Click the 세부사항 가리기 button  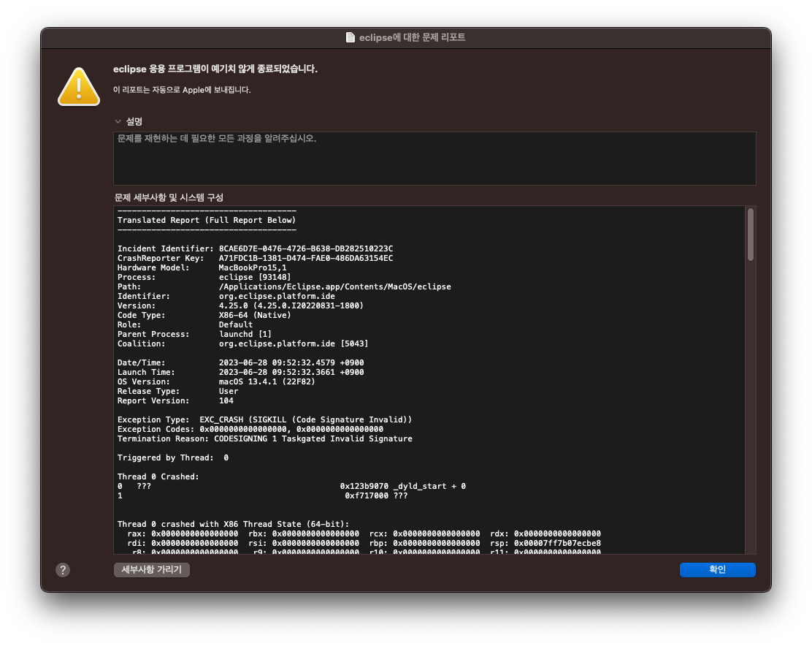click(152, 570)
